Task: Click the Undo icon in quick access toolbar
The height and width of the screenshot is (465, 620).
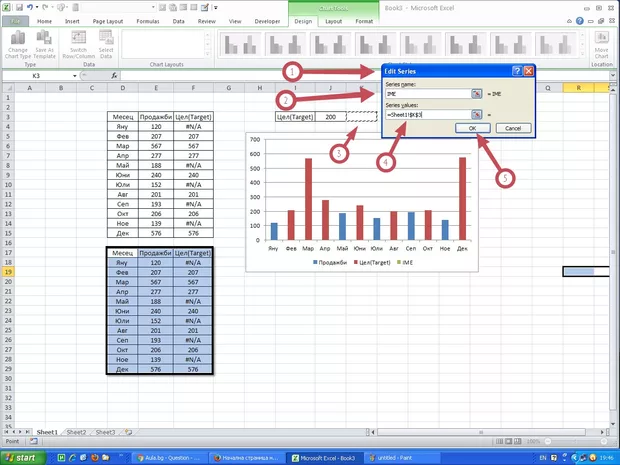Action: click(30, 7)
